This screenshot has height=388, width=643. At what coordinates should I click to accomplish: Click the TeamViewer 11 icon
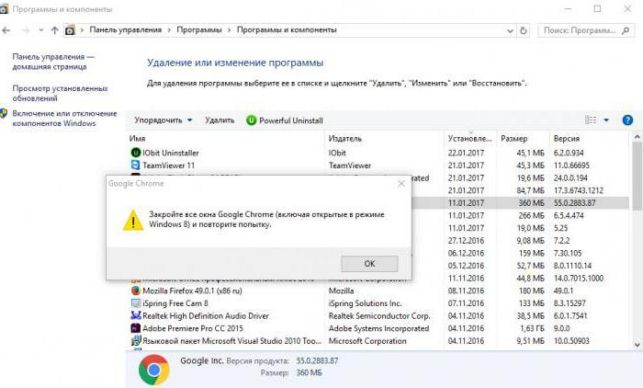[136, 165]
